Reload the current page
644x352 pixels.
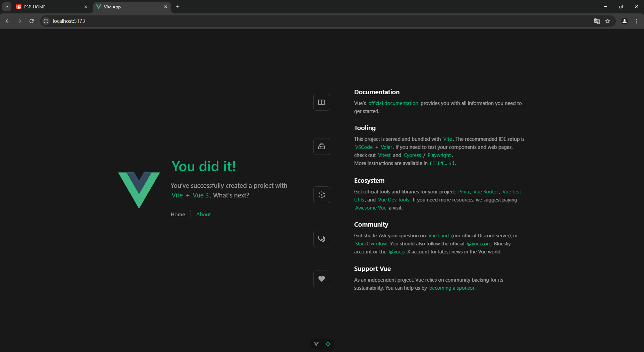click(32, 21)
